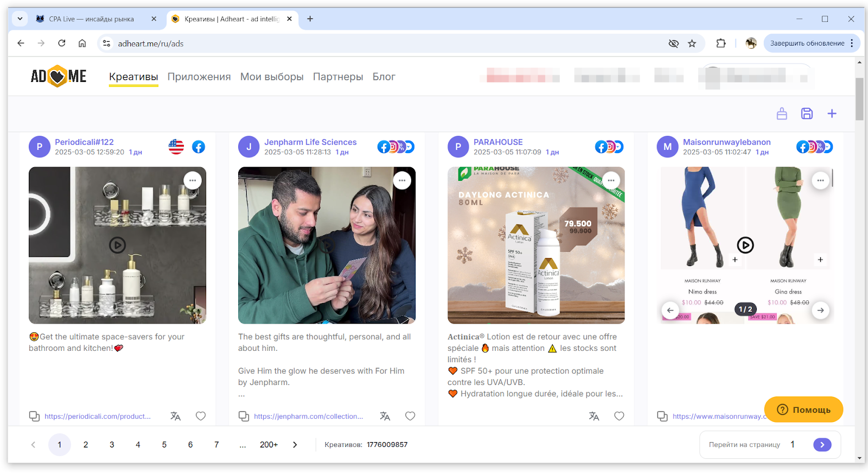Click the Помощь help button

[x=803, y=409]
